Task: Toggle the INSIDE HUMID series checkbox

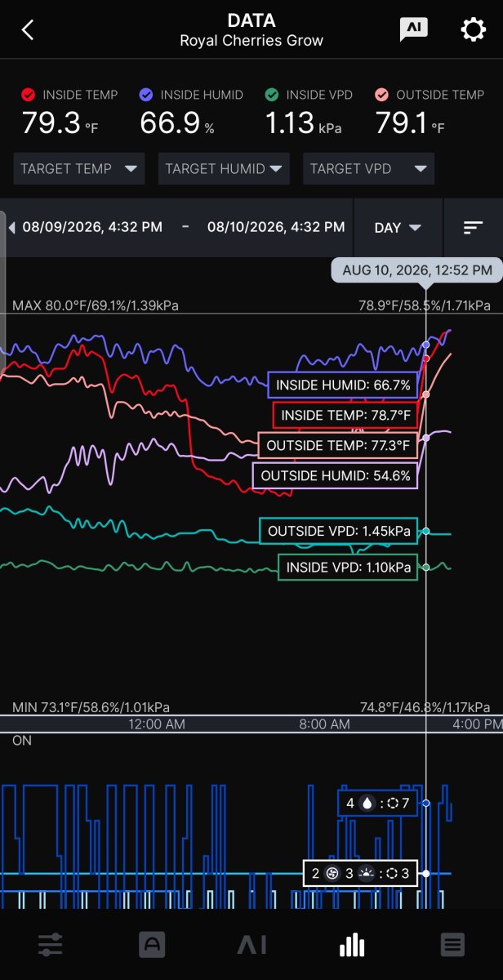Action: pyautogui.click(x=147, y=95)
